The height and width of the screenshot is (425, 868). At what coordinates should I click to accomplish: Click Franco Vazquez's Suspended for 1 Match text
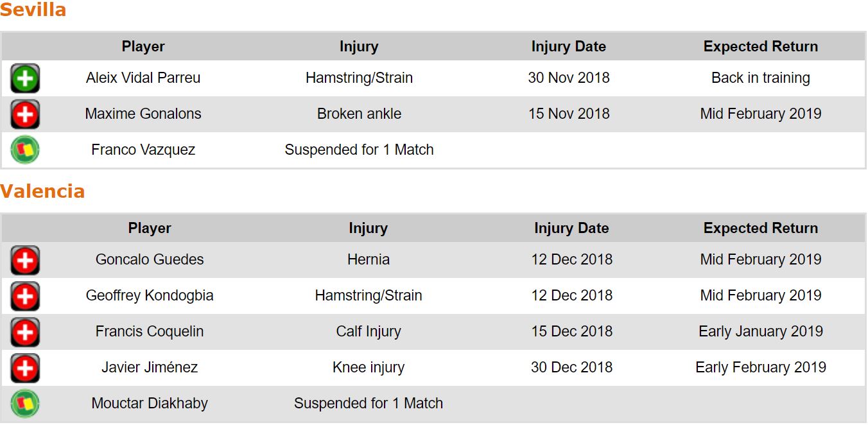[x=359, y=150]
